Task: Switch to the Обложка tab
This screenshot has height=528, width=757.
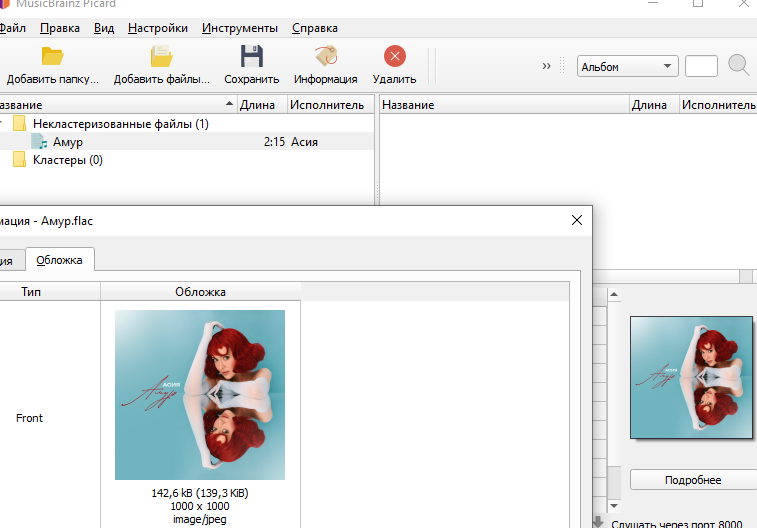Action: (x=59, y=260)
